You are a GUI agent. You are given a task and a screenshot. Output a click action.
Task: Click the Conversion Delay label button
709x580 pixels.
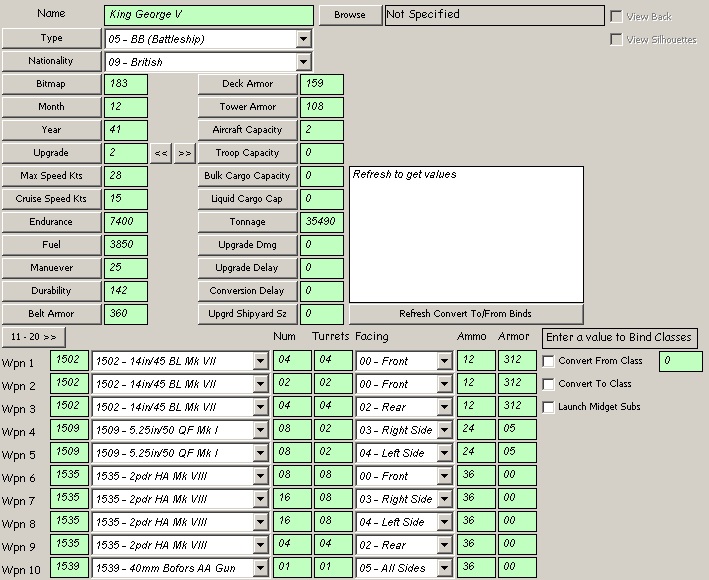(248, 291)
